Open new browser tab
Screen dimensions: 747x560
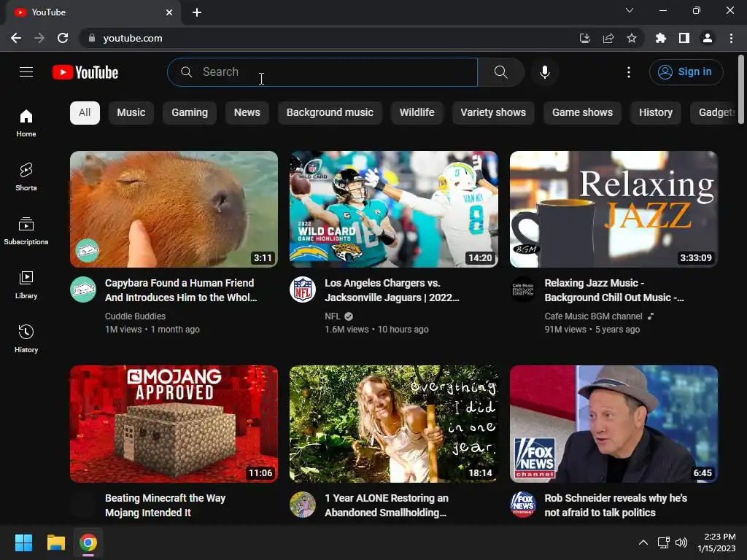coord(197,12)
